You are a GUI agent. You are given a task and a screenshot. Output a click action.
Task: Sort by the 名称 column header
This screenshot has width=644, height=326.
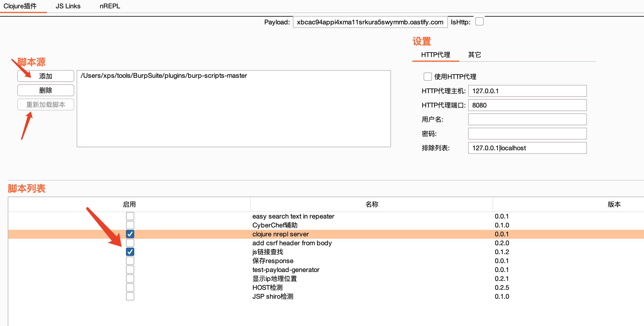coord(371,204)
